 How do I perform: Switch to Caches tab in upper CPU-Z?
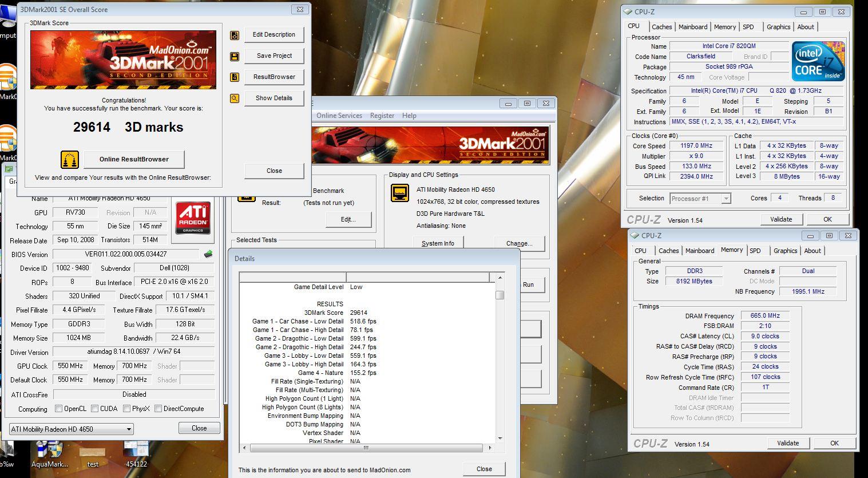[x=661, y=27]
